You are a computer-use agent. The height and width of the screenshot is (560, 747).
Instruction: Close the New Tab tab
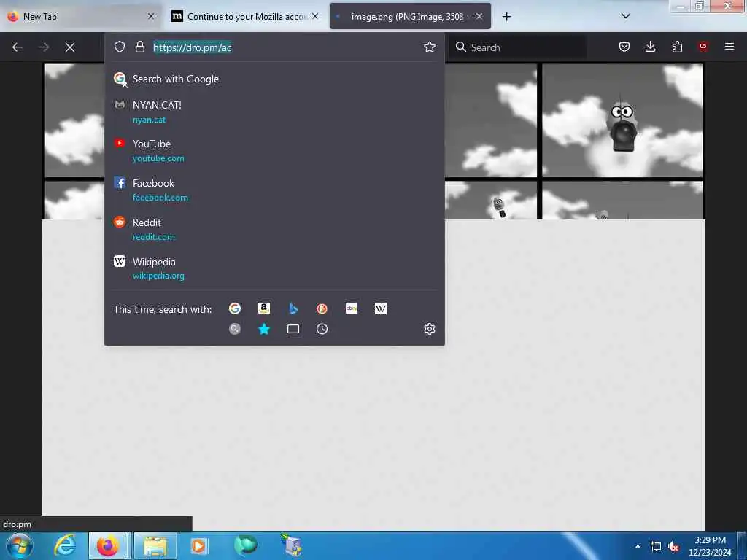[x=151, y=16]
